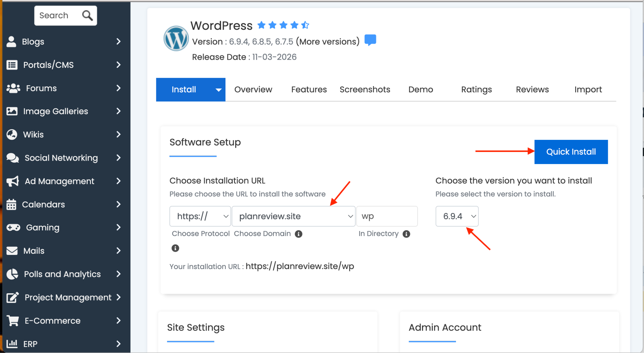
Task: Click the info icon below Choose Protocol
Action: (175, 248)
